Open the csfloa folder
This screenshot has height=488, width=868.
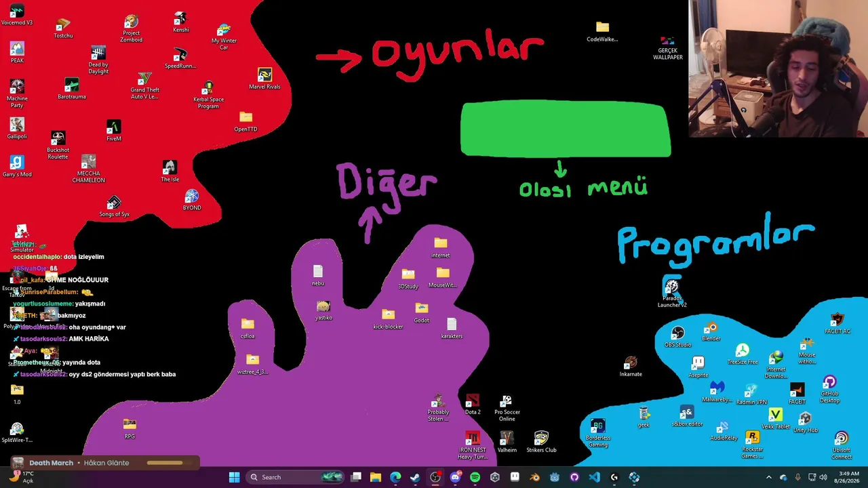(248, 329)
